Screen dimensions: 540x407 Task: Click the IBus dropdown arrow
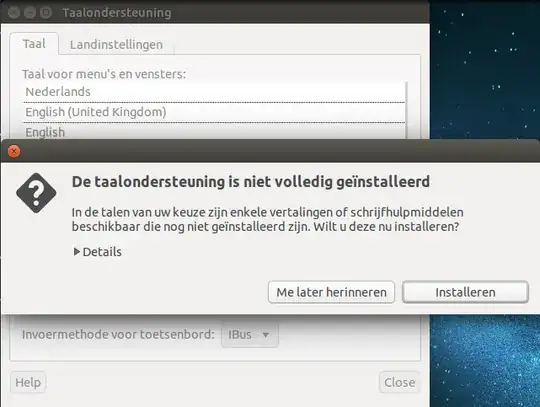point(266,334)
